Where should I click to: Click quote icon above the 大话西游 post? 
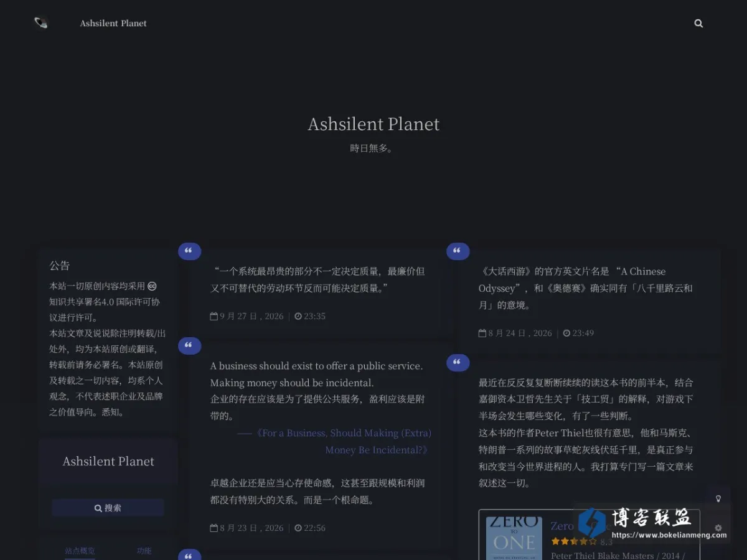coord(458,251)
